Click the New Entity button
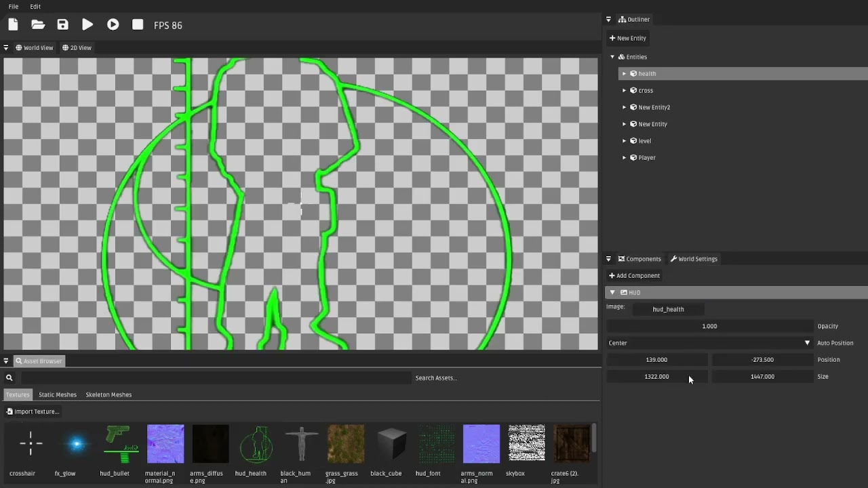The height and width of the screenshot is (488, 868). (x=628, y=38)
